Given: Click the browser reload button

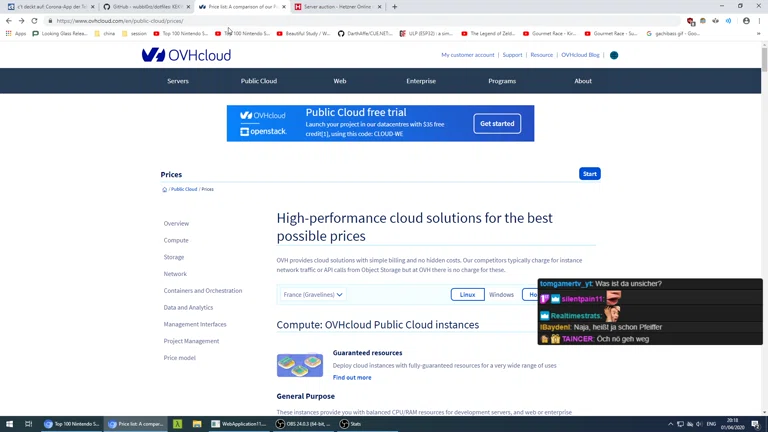Looking at the screenshot, I should (x=35, y=21).
